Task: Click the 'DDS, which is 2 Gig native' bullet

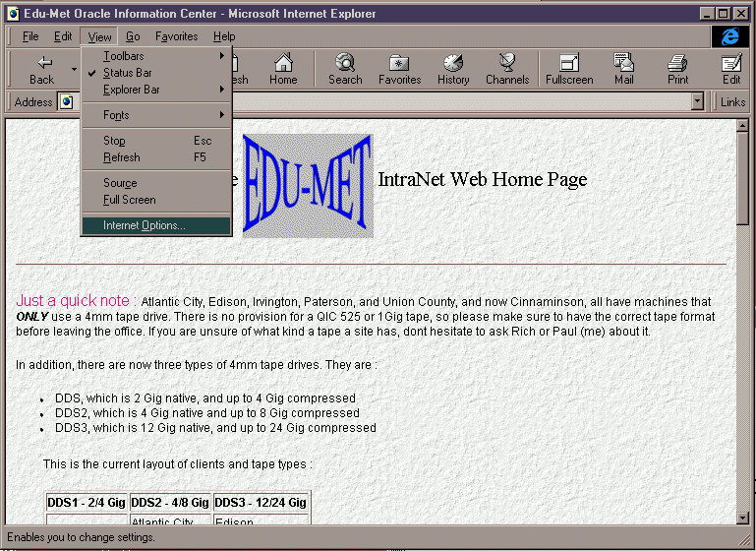Action: tap(204, 398)
